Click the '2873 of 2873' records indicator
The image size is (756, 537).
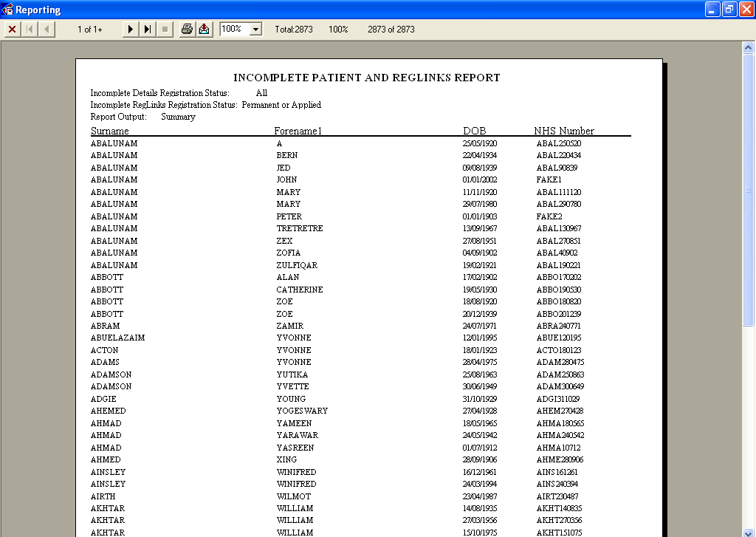391,30
